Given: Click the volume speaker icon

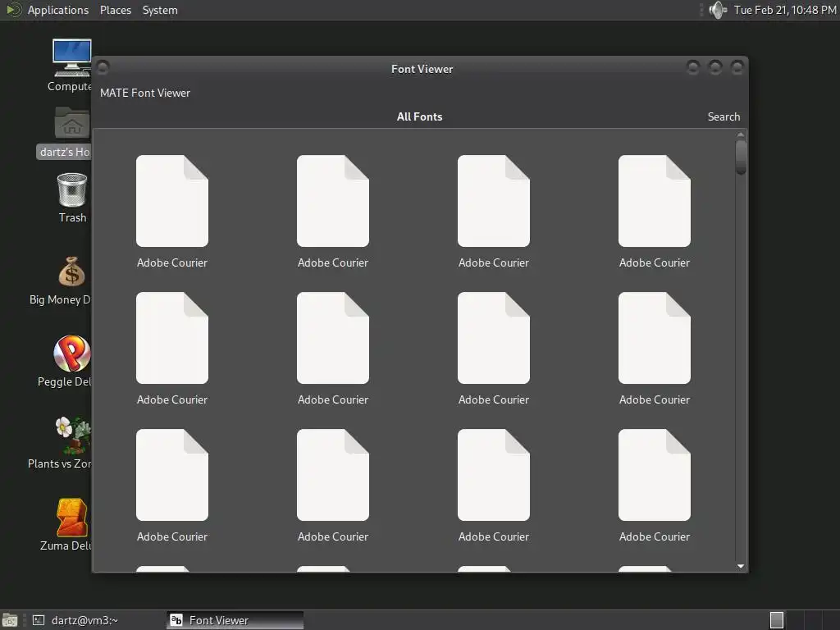Looking at the screenshot, I should coord(717,10).
